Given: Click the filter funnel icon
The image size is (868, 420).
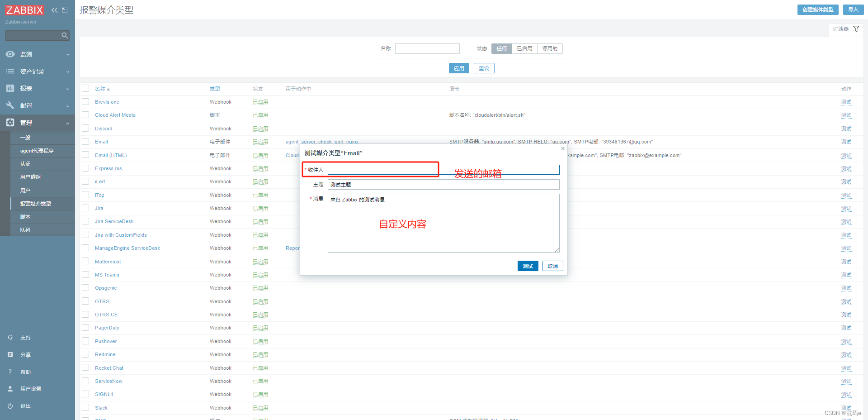Looking at the screenshot, I should coord(856,29).
